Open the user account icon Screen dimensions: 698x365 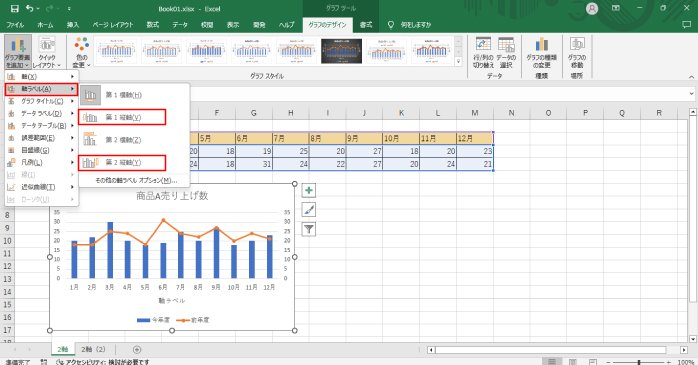(592, 8)
